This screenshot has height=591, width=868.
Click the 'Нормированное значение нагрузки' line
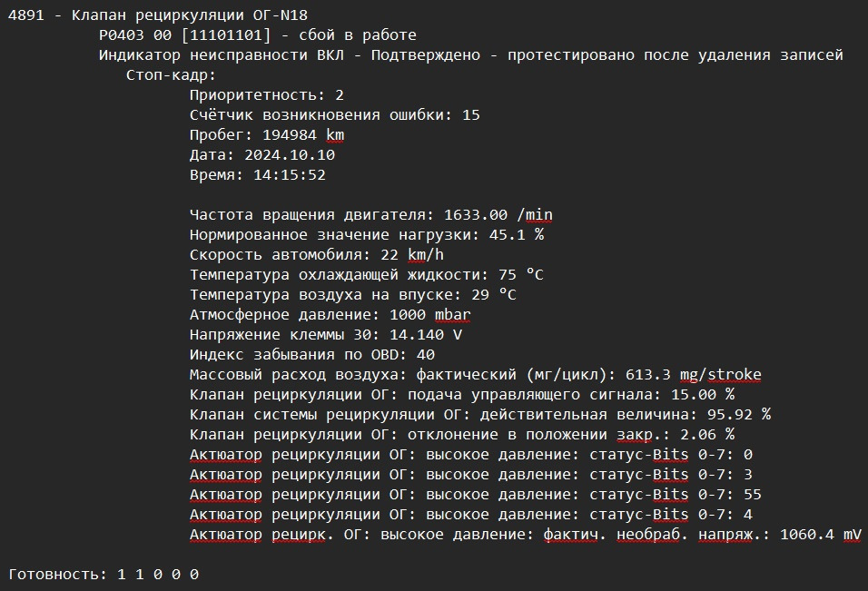(x=367, y=234)
